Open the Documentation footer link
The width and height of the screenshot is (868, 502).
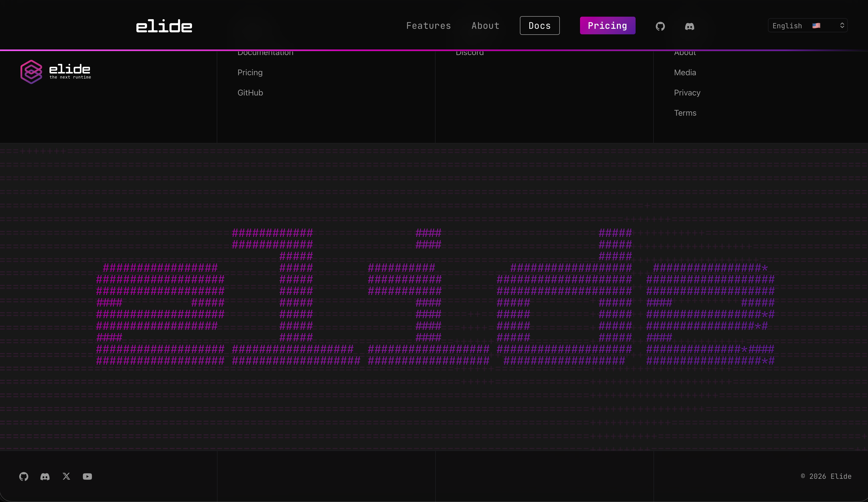265,52
